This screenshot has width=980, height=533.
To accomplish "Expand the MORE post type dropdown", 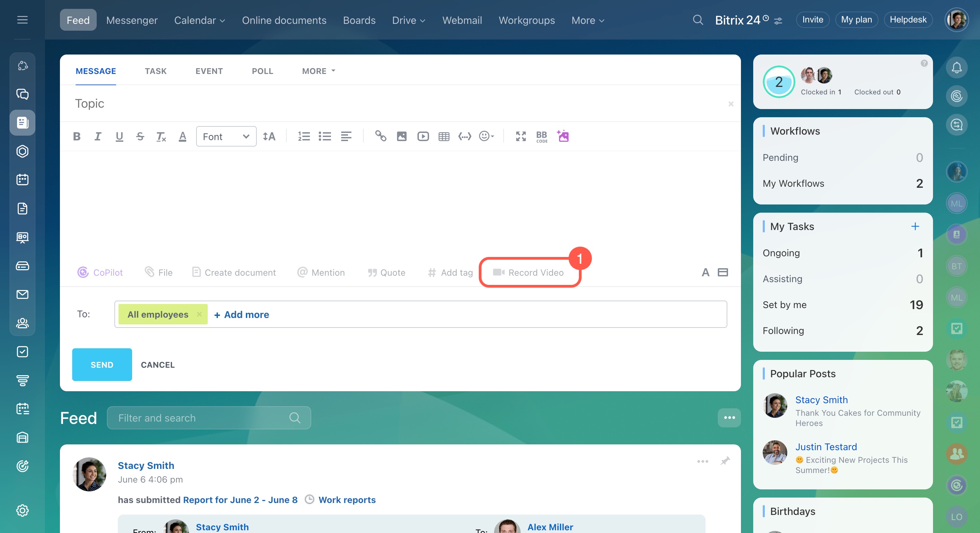I will click(318, 71).
